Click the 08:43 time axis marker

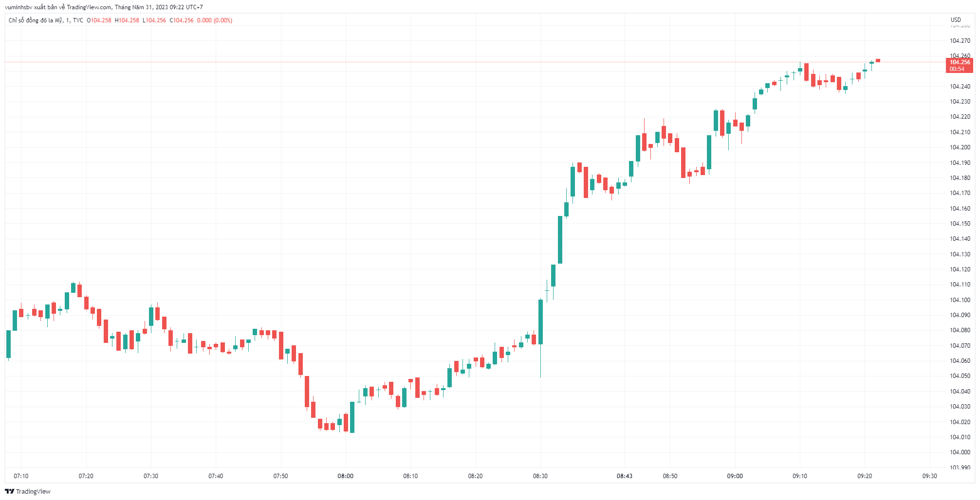click(625, 476)
